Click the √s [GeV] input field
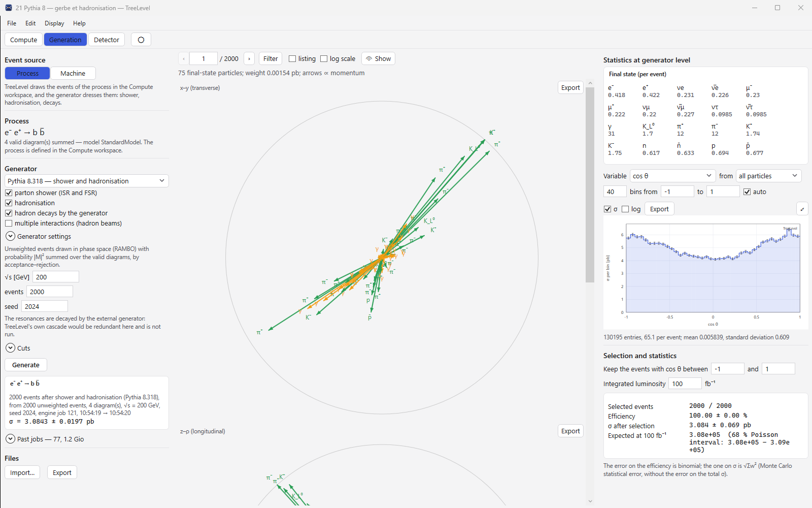This screenshot has height=508, width=812. point(56,277)
